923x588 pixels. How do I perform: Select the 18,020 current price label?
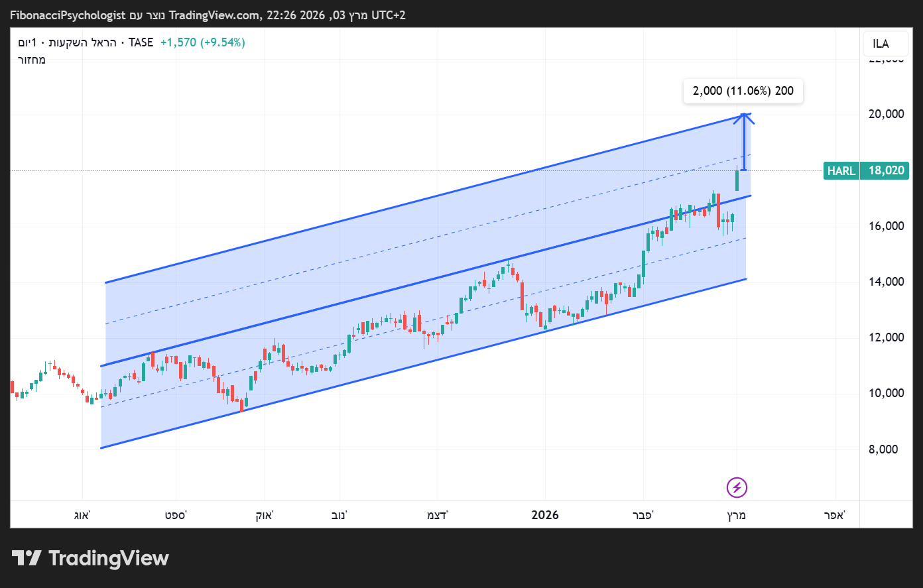pos(886,171)
